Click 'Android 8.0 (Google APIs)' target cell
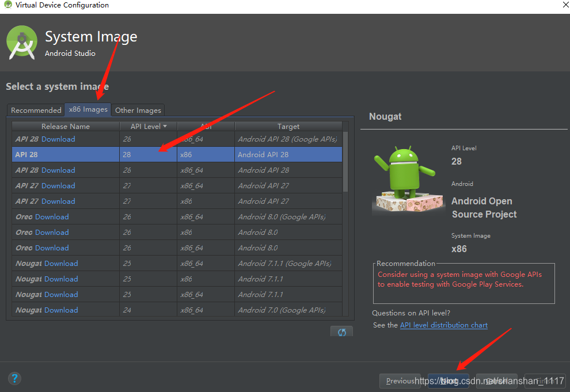The height and width of the screenshot is (392, 570). (x=288, y=217)
